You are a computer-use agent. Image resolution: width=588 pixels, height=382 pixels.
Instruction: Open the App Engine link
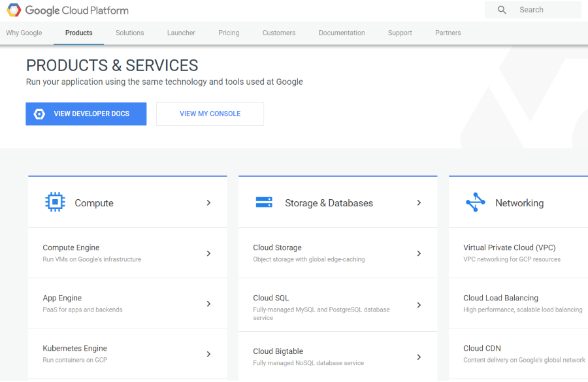point(62,297)
